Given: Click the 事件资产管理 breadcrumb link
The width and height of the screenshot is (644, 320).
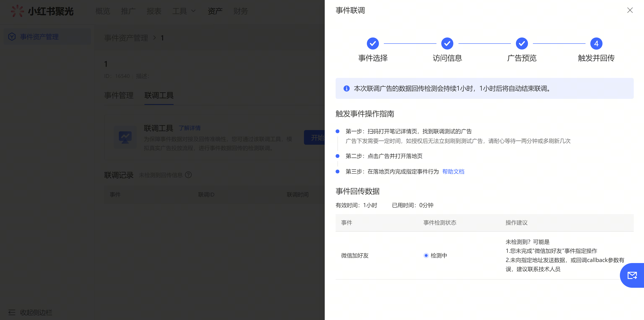Looking at the screenshot, I should (x=126, y=38).
